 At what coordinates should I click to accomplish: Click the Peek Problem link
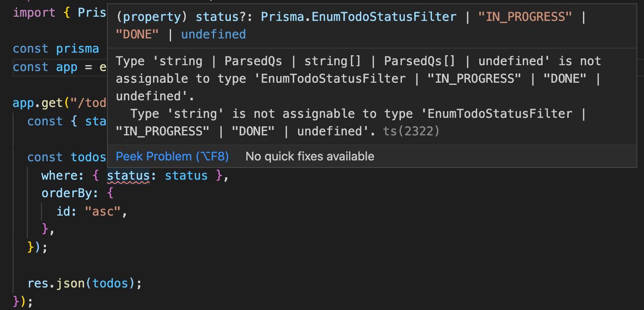coord(172,156)
